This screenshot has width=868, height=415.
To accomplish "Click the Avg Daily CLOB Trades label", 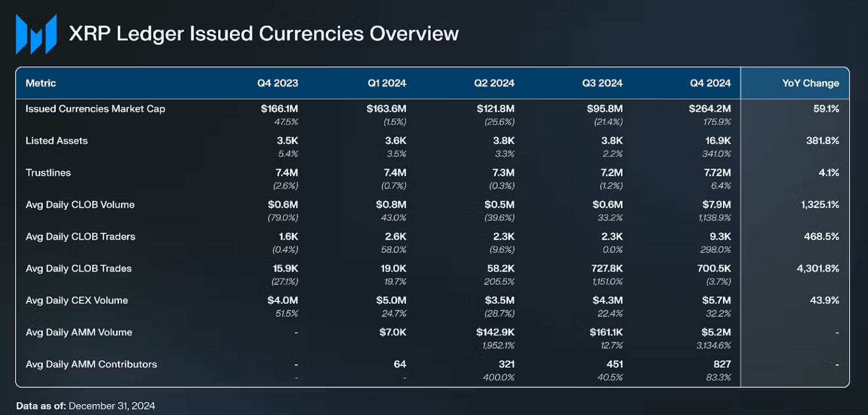I will 78,269.
